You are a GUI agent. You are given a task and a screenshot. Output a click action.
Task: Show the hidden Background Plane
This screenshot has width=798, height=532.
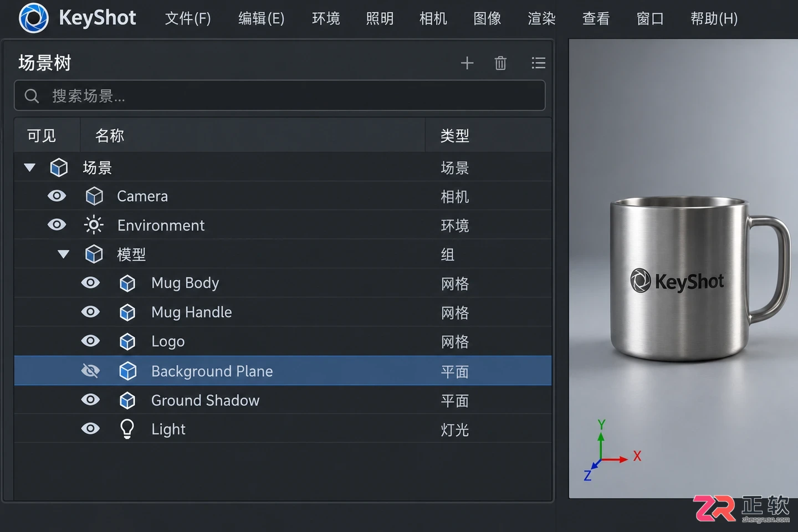coord(90,370)
